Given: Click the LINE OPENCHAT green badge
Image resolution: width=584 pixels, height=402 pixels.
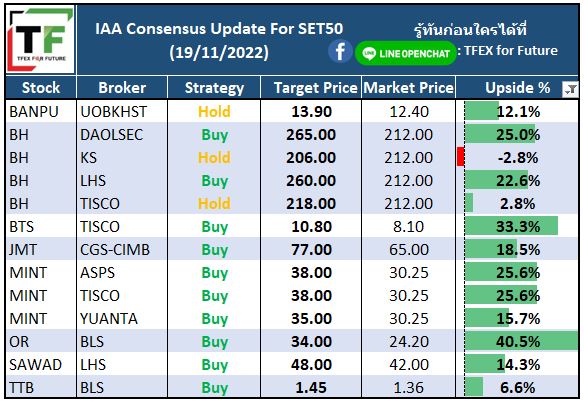Looking at the screenshot, I should pos(406,53).
